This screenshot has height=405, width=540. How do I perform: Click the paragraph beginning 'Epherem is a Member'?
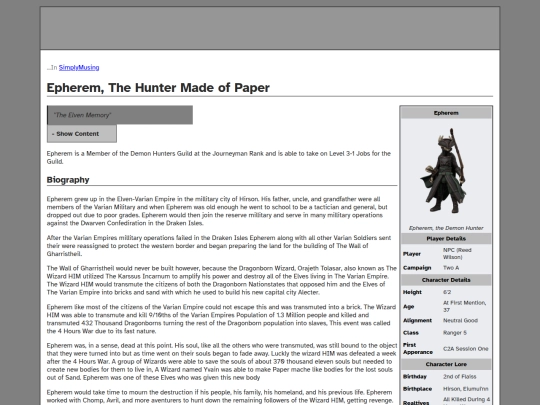[x=219, y=157]
